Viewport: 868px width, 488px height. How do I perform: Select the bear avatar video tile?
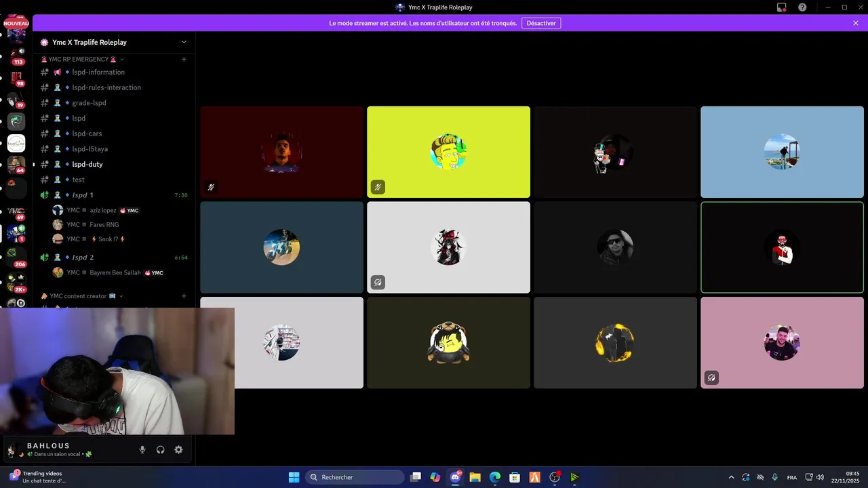point(448,343)
